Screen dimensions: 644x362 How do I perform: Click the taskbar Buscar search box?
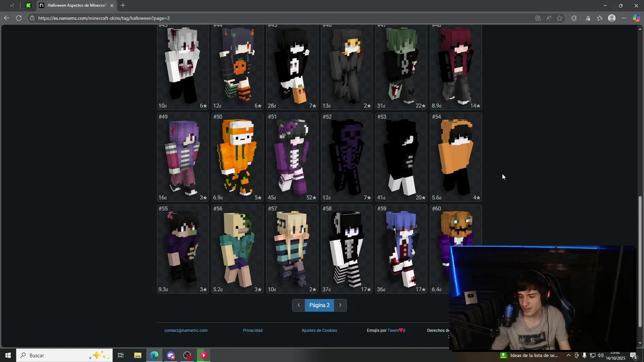click(x=64, y=355)
